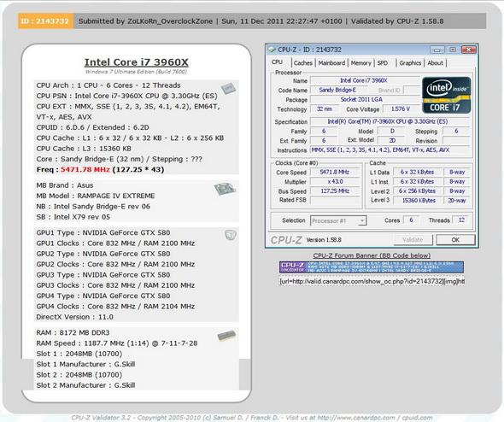Click the Threads count field showing 12
The image size is (504, 422).
(x=461, y=220)
